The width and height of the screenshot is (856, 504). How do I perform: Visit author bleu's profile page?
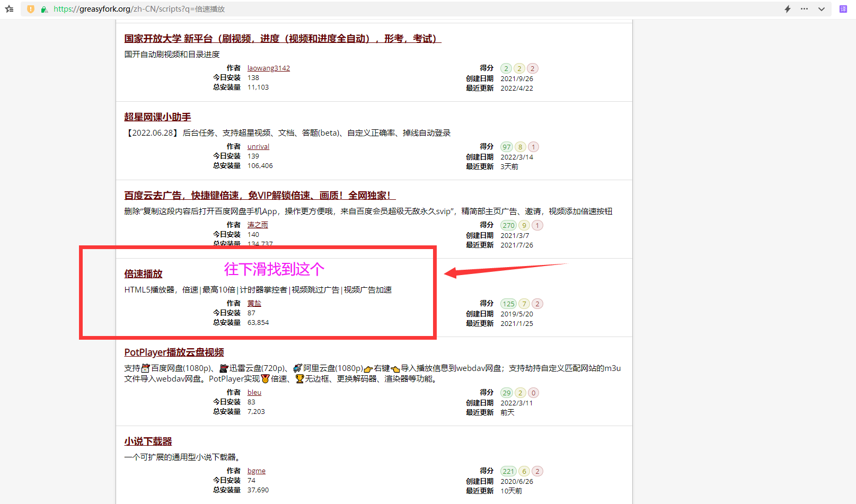click(x=254, y=392)
